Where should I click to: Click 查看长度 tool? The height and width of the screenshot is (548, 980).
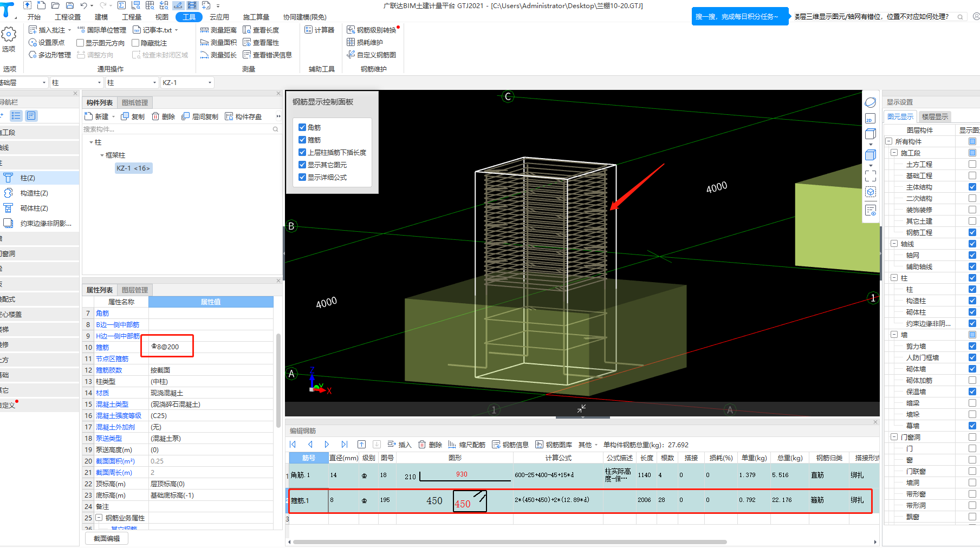pos(261,30)
